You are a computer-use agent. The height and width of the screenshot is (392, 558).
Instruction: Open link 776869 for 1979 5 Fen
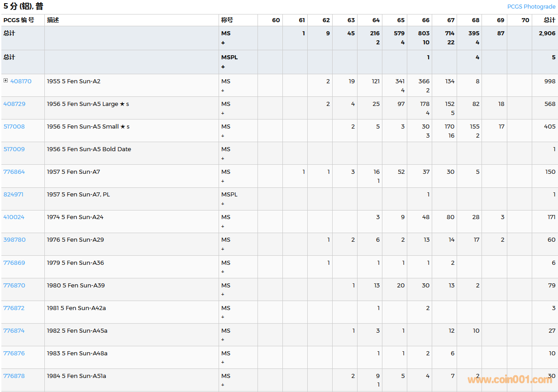pos(14,263)
